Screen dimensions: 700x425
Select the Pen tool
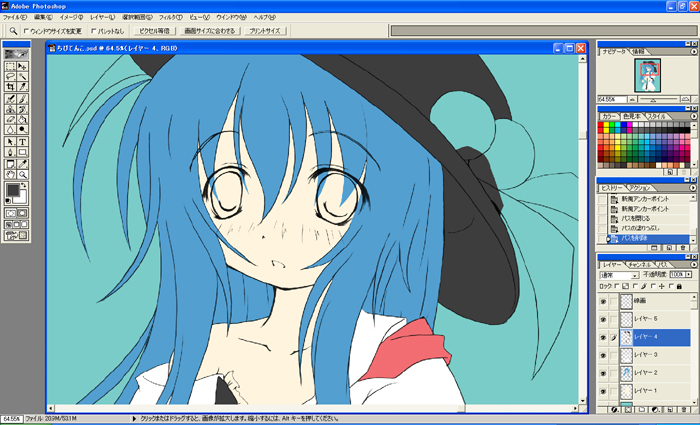pyautogui.click(x=10, y=152)
